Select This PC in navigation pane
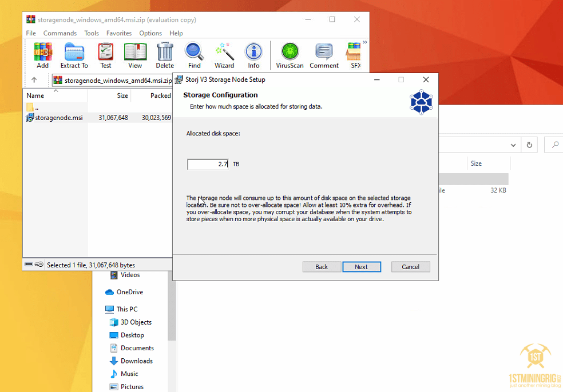The height and width of the screenshot is (392, 563). [121, 309]
